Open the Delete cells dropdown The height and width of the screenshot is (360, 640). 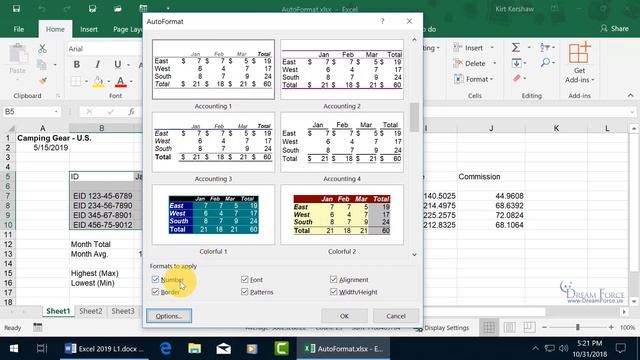point(495,63)
